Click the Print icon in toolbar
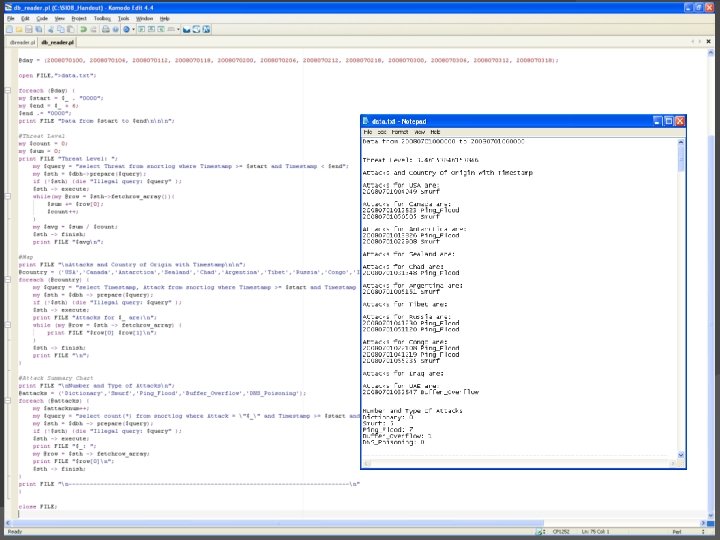The width and height of the screenshot is (720, 540). [105, 30]
